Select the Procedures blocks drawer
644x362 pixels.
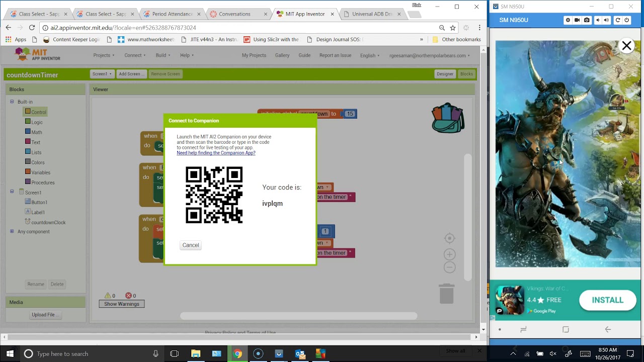tap(40, 183)
